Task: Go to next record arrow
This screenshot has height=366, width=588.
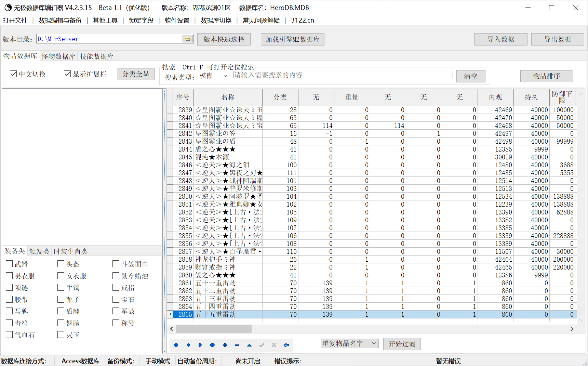Action: point(200,345)
